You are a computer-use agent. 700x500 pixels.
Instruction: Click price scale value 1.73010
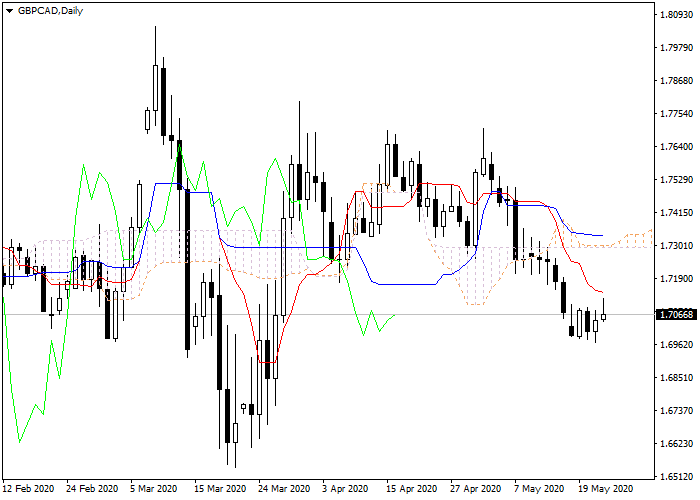point(676,246)
